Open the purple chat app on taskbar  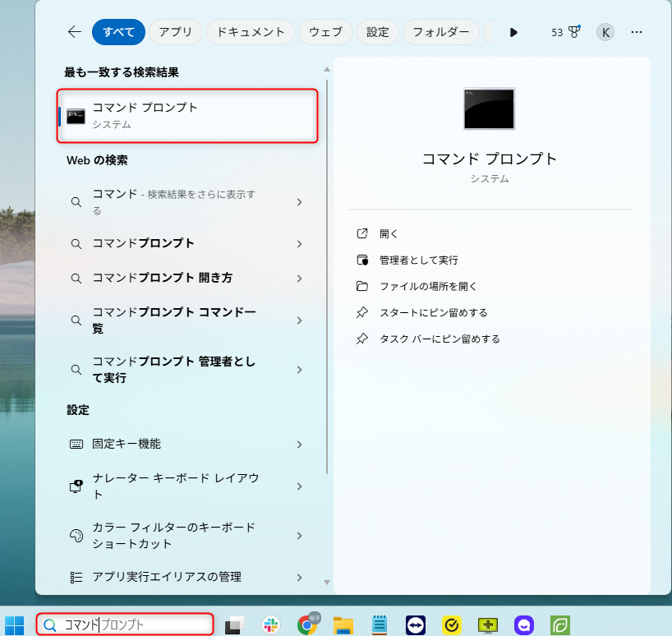[523, 625]
